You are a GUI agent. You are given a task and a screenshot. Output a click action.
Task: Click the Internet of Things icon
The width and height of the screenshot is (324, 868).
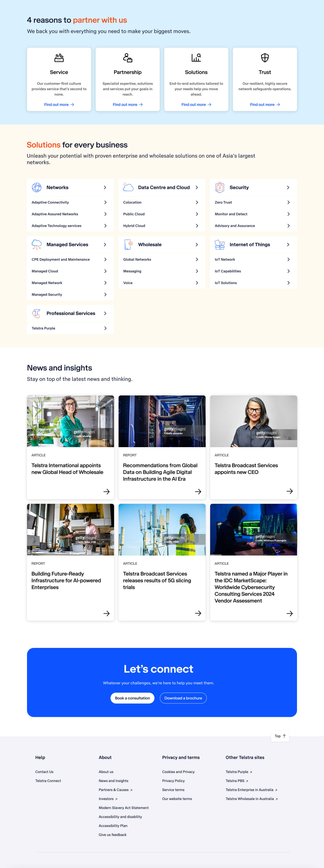[x=220, y=245]
